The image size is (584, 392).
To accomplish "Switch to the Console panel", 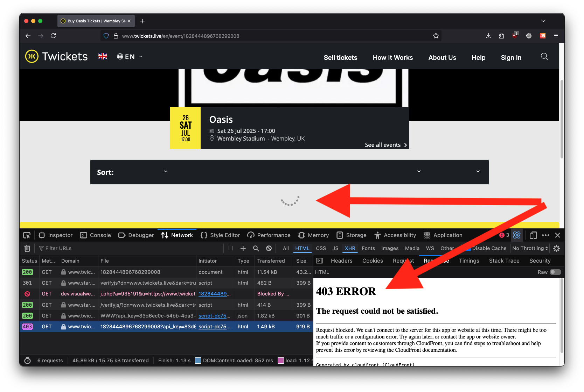I will (x=96, y=235).
